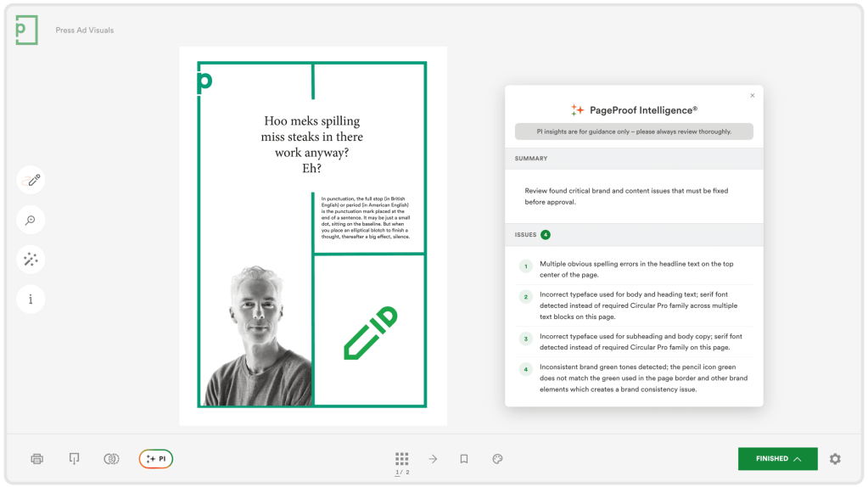Click the page number indicator 1/2
The width and height of the screenshot is (868, 487).
(x=402, y=472)
